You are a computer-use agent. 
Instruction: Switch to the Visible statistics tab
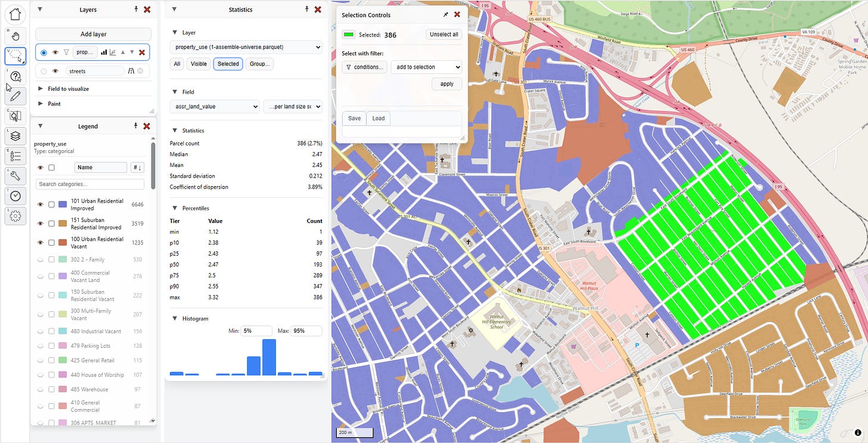[x=199, y=64]
